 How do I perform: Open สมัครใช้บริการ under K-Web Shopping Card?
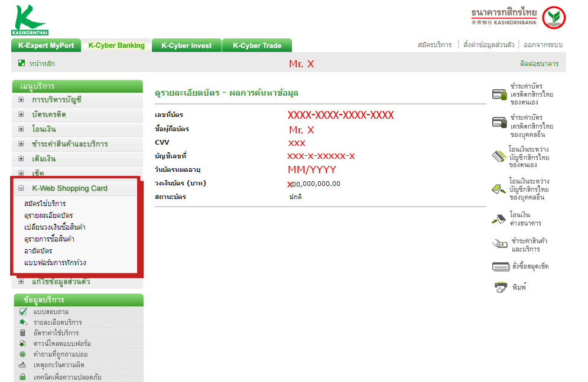point(45,203)
